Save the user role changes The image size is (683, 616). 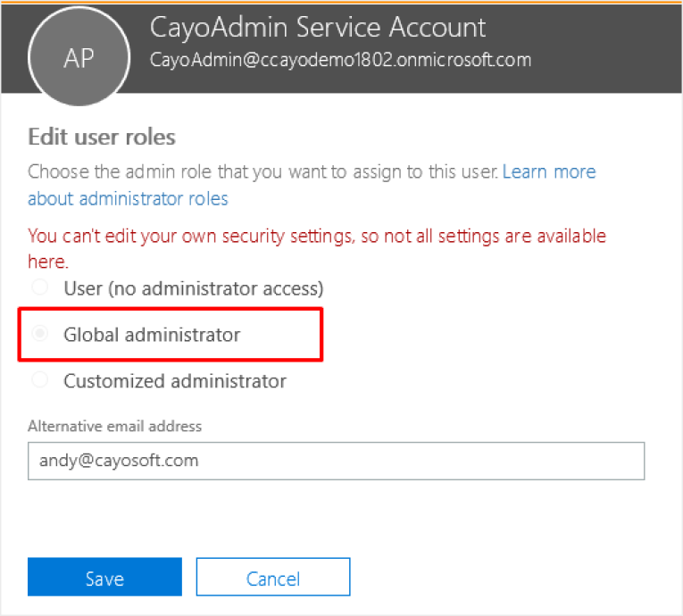point(104,577)
